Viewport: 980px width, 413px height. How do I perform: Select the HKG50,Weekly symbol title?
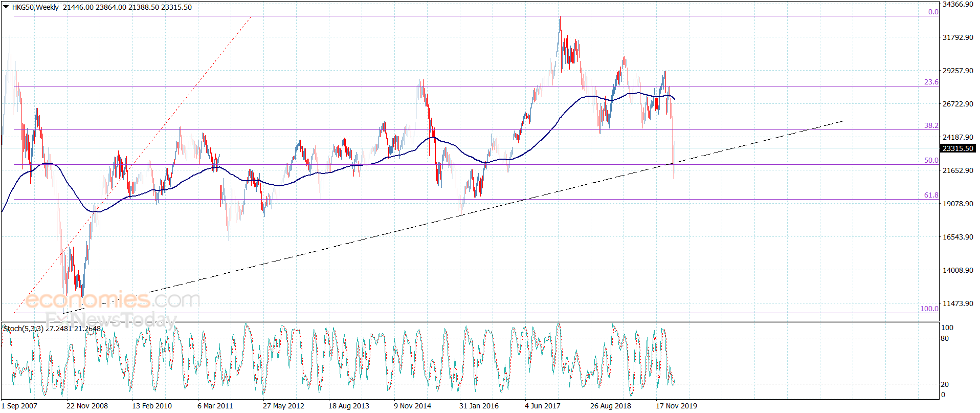point(35,7)
